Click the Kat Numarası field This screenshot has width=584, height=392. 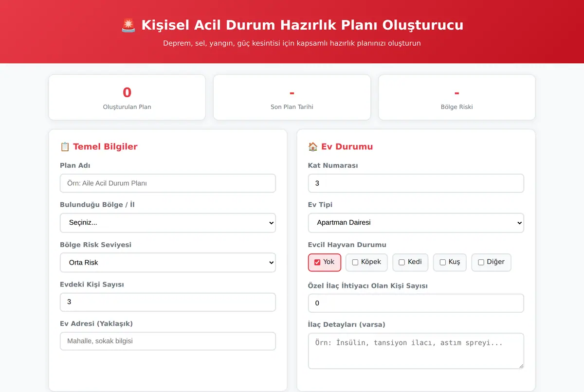pyautogui.click(x=416, y=183)
